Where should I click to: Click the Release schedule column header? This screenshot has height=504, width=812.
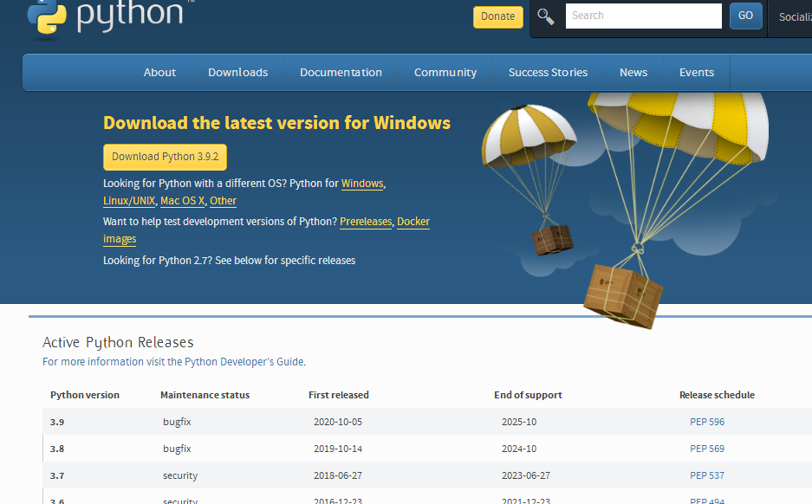[x=717, y=395]
